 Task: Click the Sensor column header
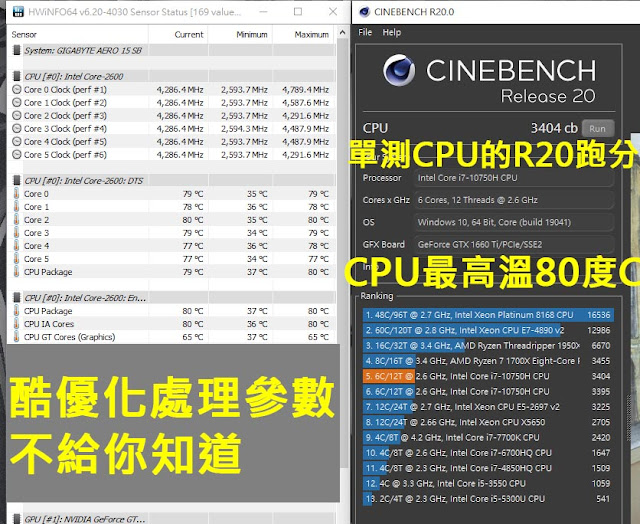[x=24, y=35]
